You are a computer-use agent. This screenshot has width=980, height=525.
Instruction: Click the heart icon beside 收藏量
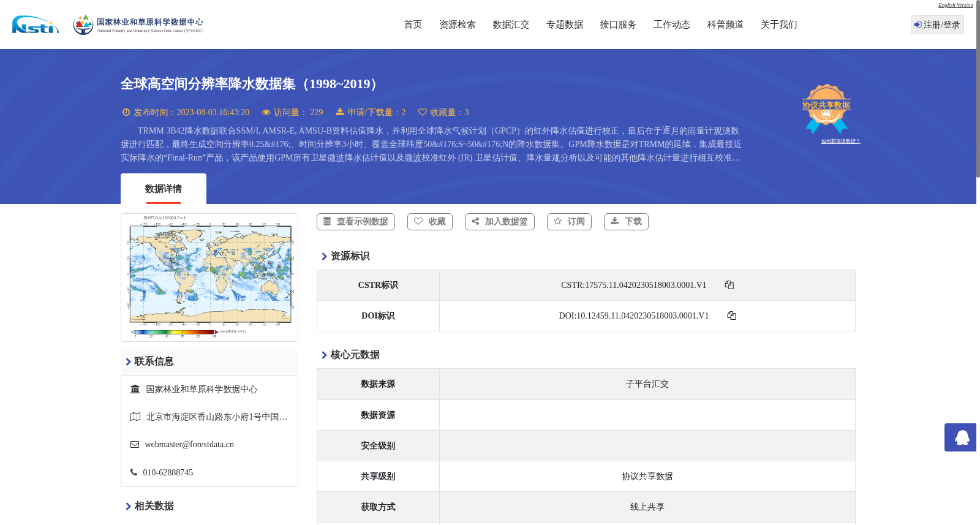click(423, 112)
